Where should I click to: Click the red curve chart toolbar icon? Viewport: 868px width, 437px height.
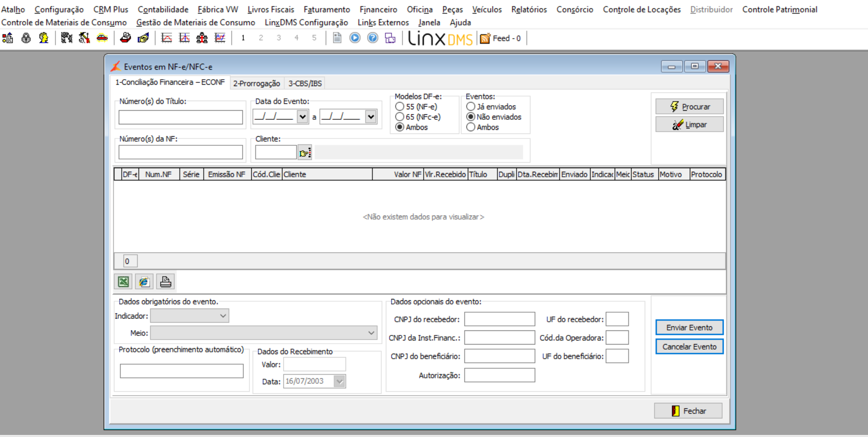point(167,38)
